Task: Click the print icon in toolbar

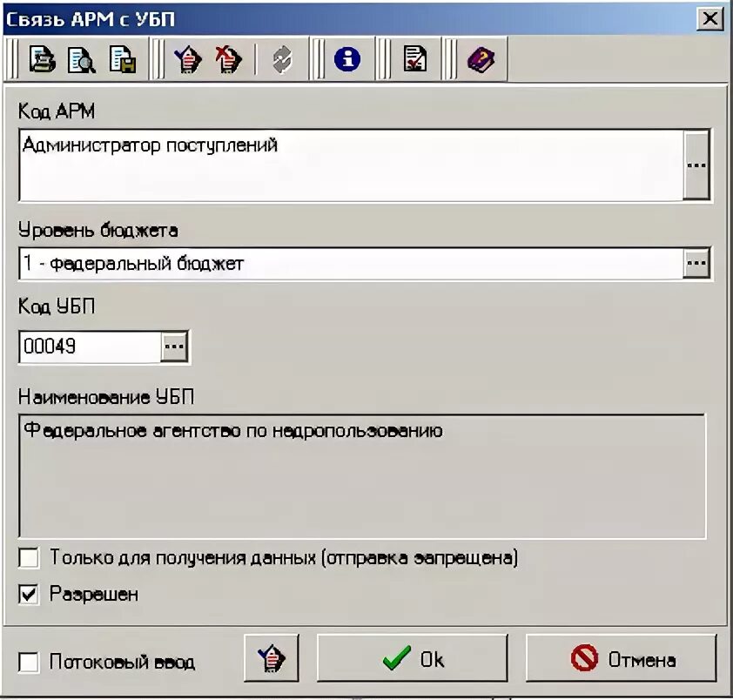Action: (42, 59)
